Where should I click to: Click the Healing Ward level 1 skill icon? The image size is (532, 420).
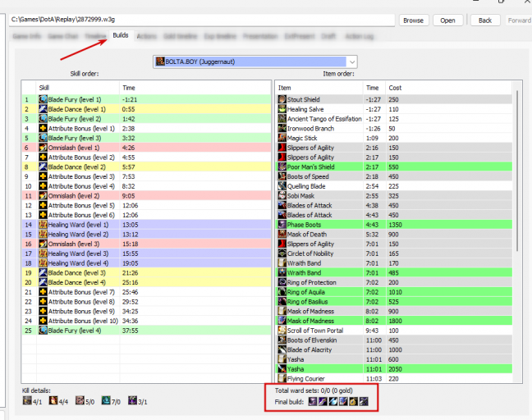tap(43, 225)
